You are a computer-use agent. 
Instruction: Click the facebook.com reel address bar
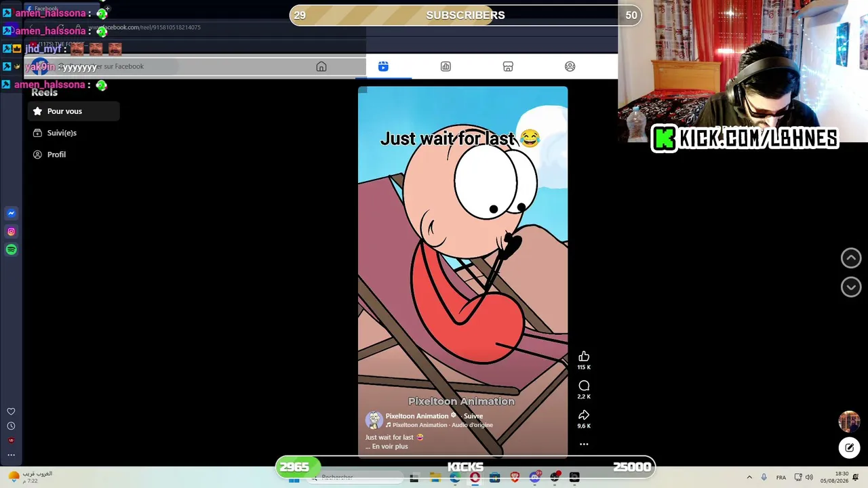[x=146, y=27]
